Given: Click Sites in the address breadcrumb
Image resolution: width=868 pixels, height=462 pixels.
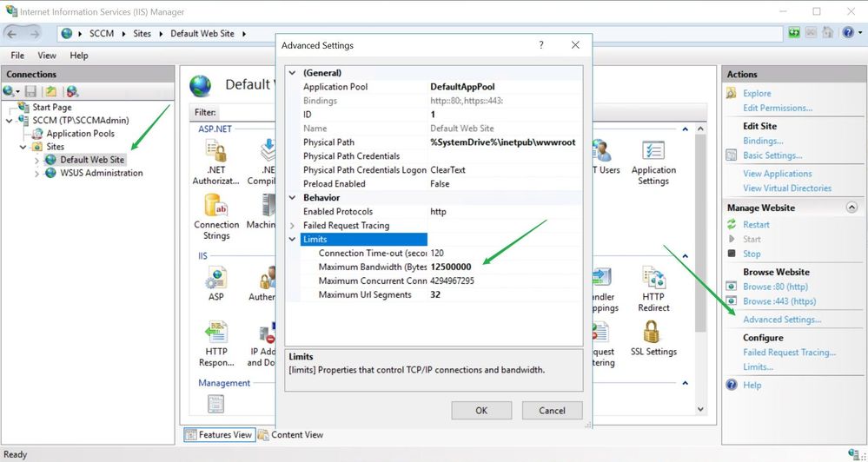Looking at the screenshot, I should tap(142, 33).
